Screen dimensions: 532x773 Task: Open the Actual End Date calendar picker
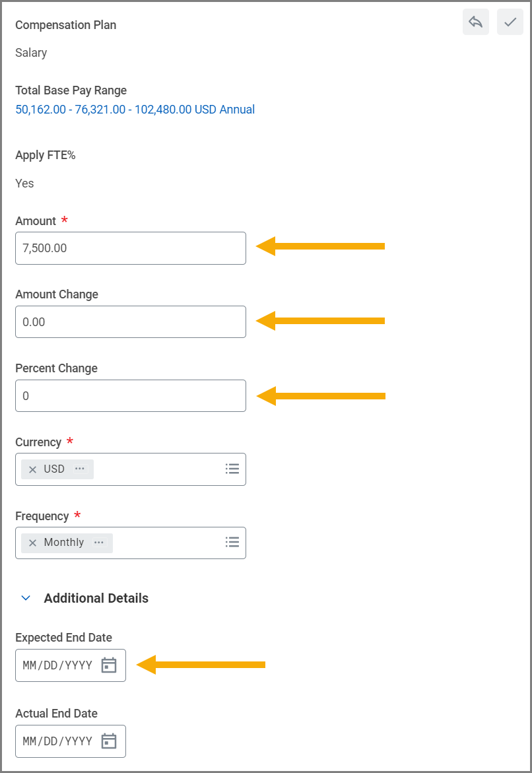[109, 741]
